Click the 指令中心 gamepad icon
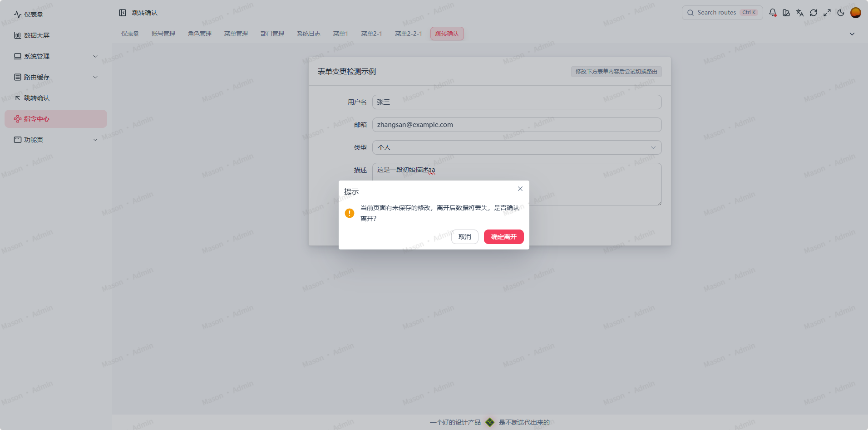This screenshot has width=868, height=430. click(17, 119)
